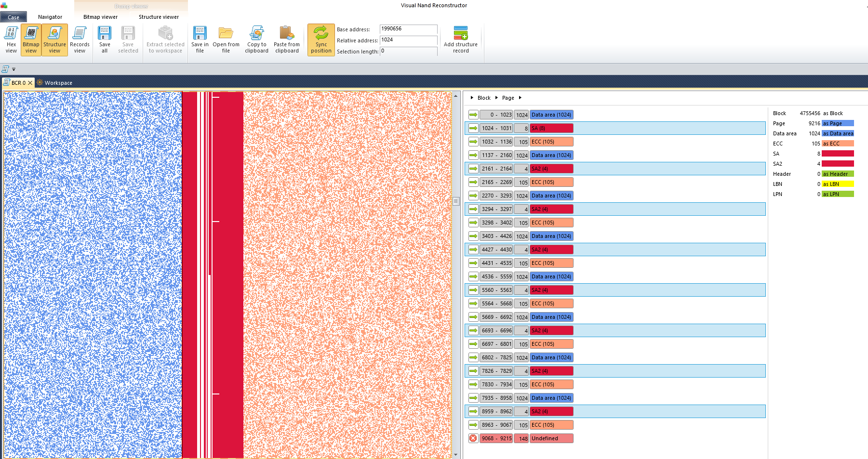Select the BCR 0 document tab
This screenshot has height=459, width=868.
pos(18,83)
